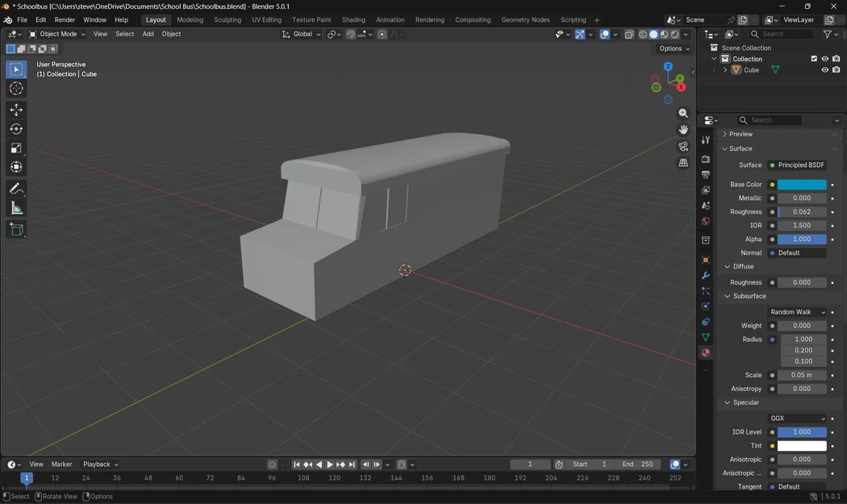This screenshot has height=504, width=847.
Task: Switch to the Sculpting workspace tab
Action: tap(227, 19)
